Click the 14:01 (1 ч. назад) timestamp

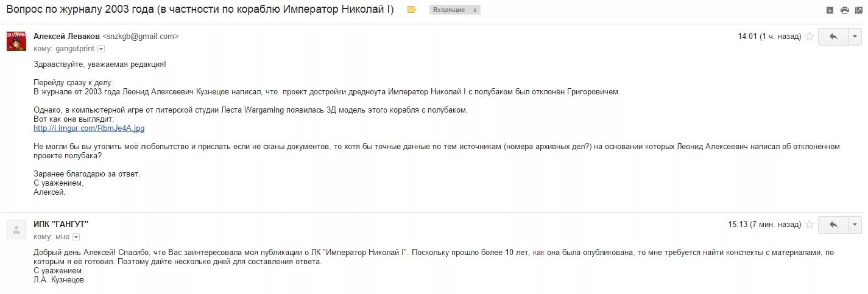point(769,37)
